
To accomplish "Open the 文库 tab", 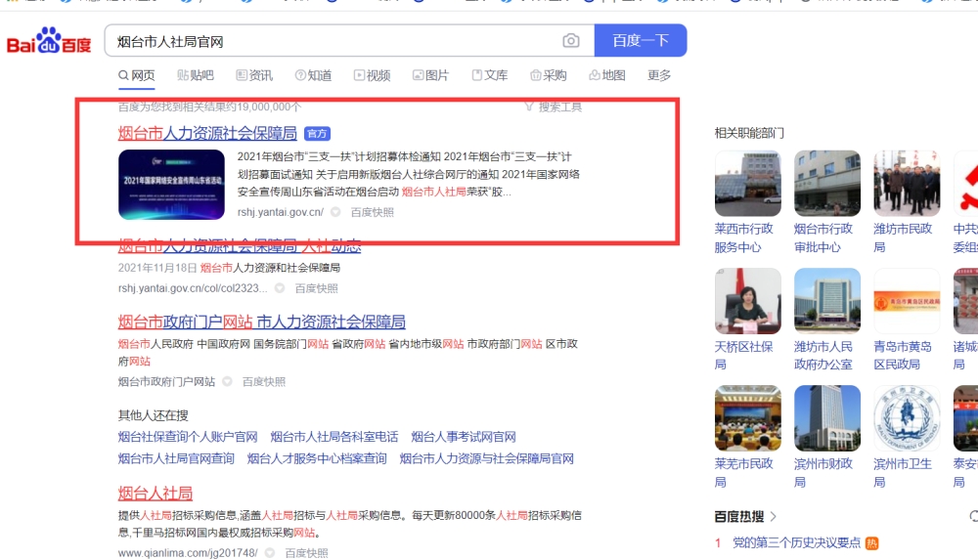I will pyautogui.click(x=490, y=75).
